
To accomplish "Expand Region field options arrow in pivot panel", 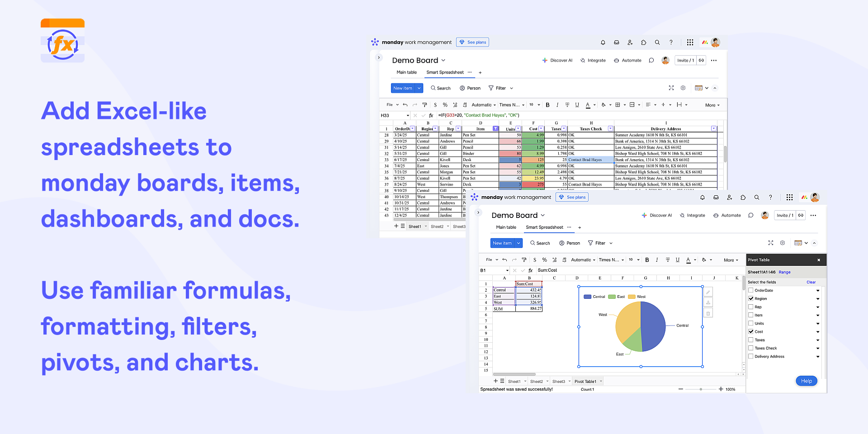I will [x=818, y=299].
